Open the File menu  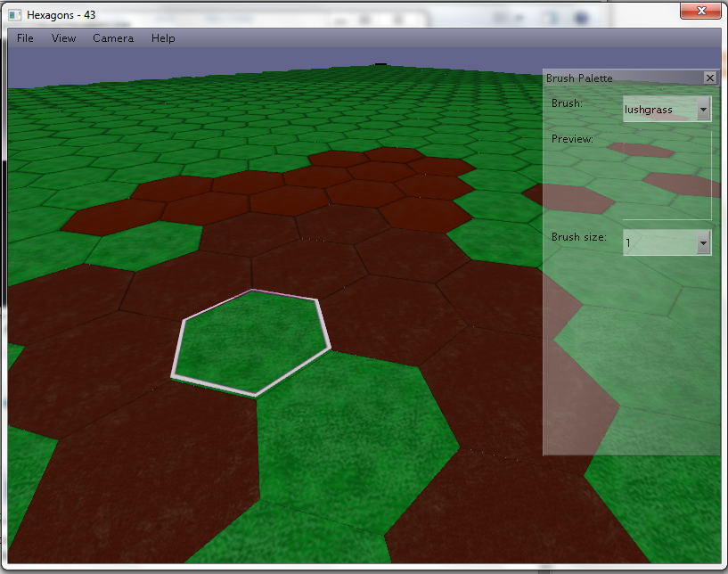(x=25, y=38)
